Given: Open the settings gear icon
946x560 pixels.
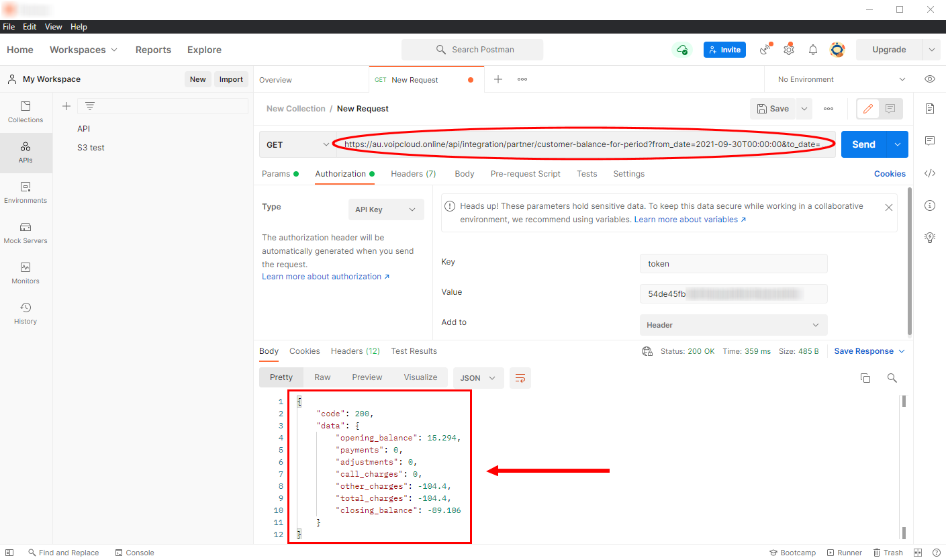Looking at the screenshot, I should pyautogui.click(x=789, y=50).
